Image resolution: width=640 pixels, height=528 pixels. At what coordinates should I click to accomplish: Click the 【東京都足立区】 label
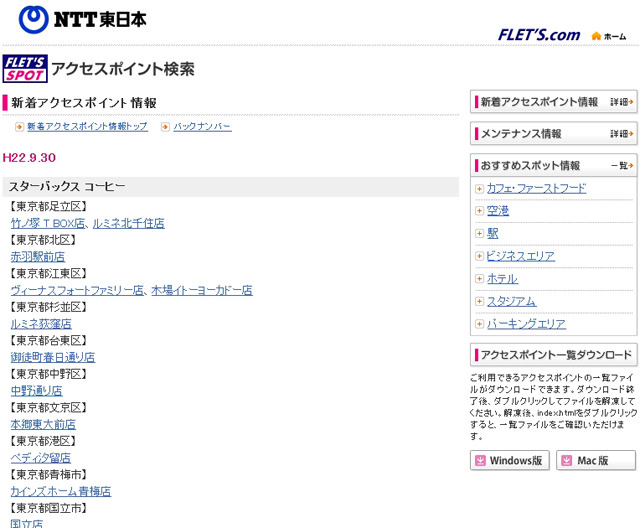pos(49,206)
